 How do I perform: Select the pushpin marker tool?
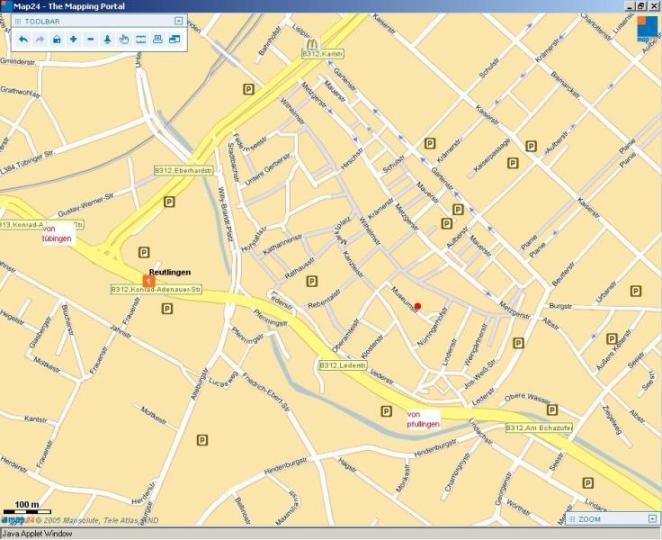[x=107, y=39]
